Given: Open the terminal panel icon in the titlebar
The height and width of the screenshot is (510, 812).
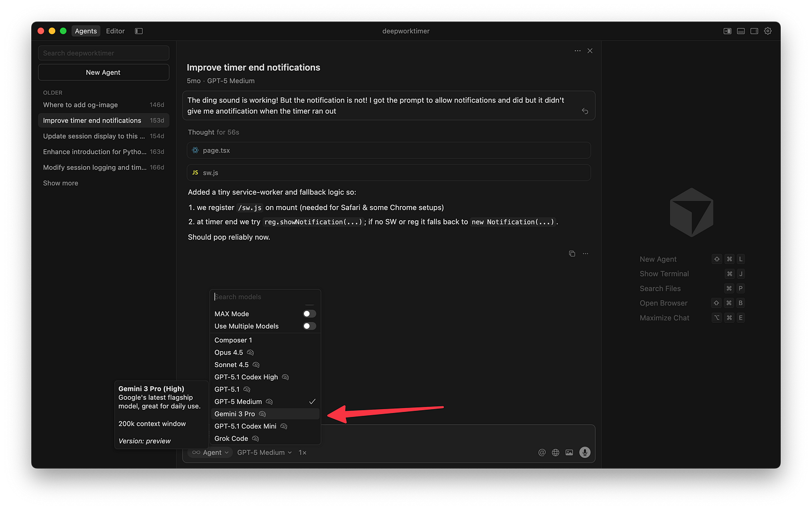Looking at the screenshot, I should pyautogui.click(x=740, y=31).
